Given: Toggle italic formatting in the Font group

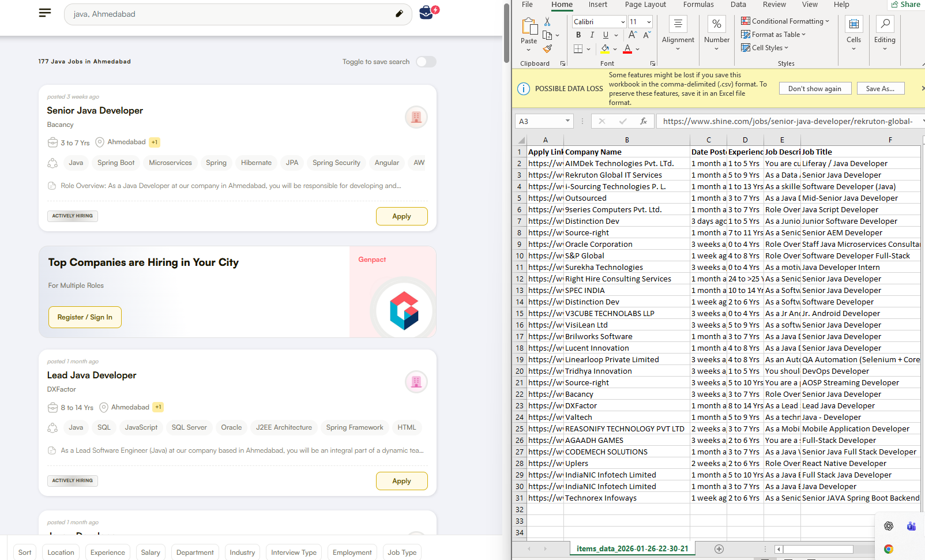Looking at the screenshot, I should click(x=592, y=35).
